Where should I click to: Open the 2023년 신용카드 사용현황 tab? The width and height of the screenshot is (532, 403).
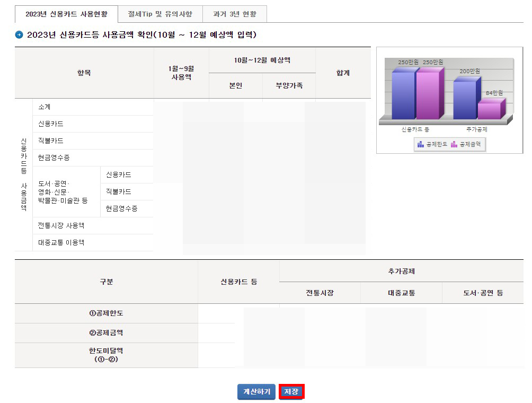click(x=67, y=14)
